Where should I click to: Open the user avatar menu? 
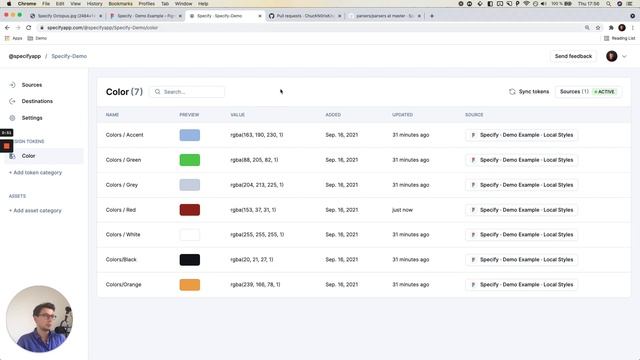(x=611, y=56)
